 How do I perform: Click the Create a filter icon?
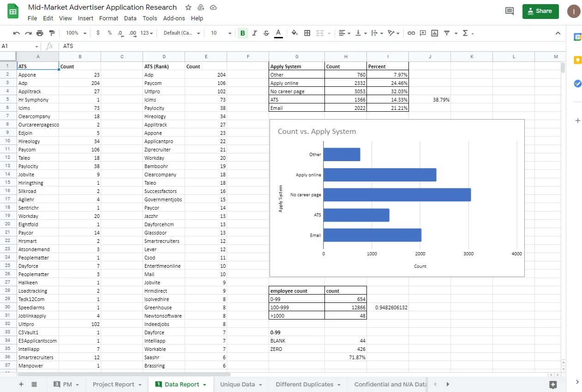[447, 33]
